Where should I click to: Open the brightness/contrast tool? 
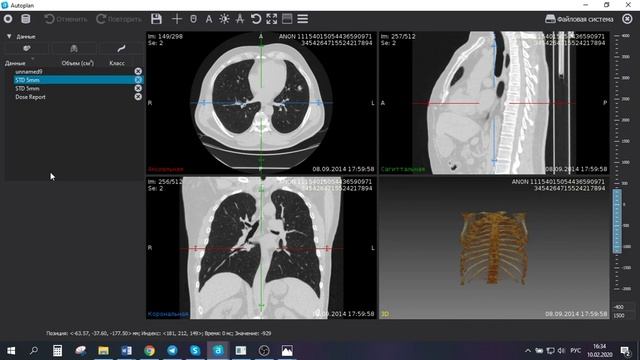point(224,19)
